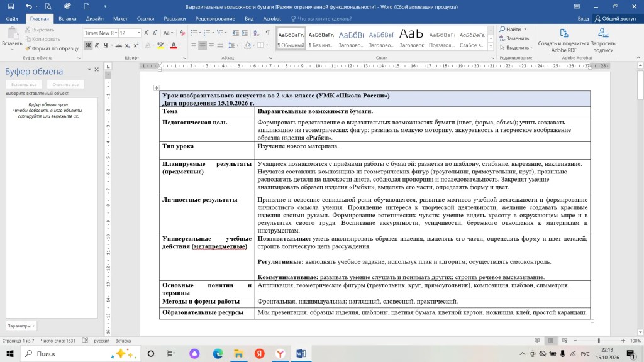644x362 pixels.
Task: Open the Параметры dropdown in clipboard pane
Action: [x=21, y=326]
